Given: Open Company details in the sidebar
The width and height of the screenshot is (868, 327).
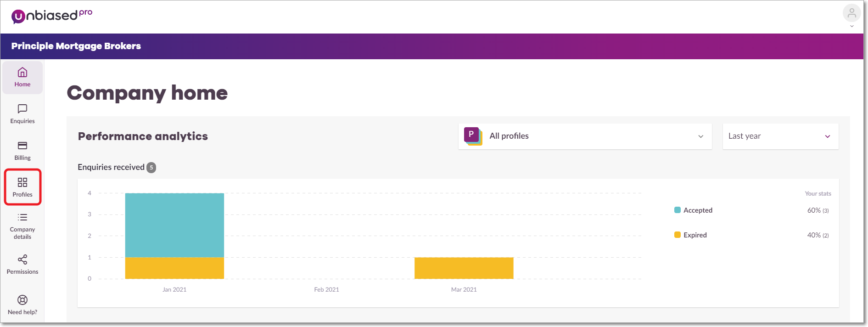Looking at the screenshot, I should (22, 226).
